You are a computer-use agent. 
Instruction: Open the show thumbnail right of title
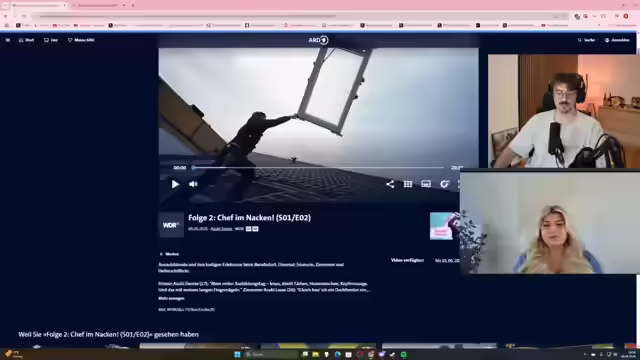[444, 226]
